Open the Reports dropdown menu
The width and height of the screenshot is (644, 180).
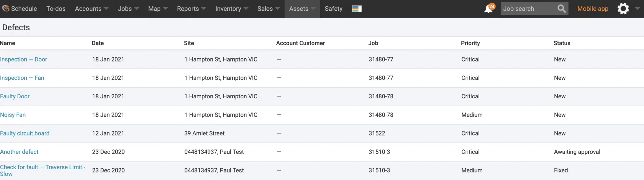[x=191, y=9]
